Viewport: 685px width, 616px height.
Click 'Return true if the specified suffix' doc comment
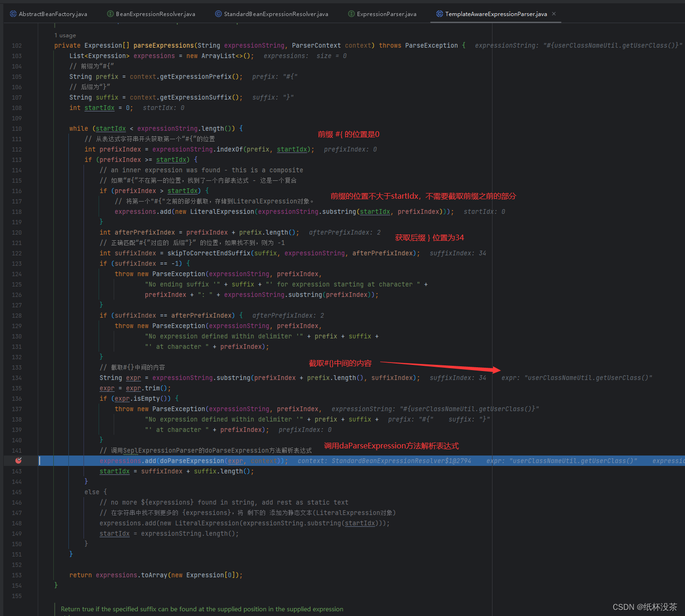tap(202, 609)
